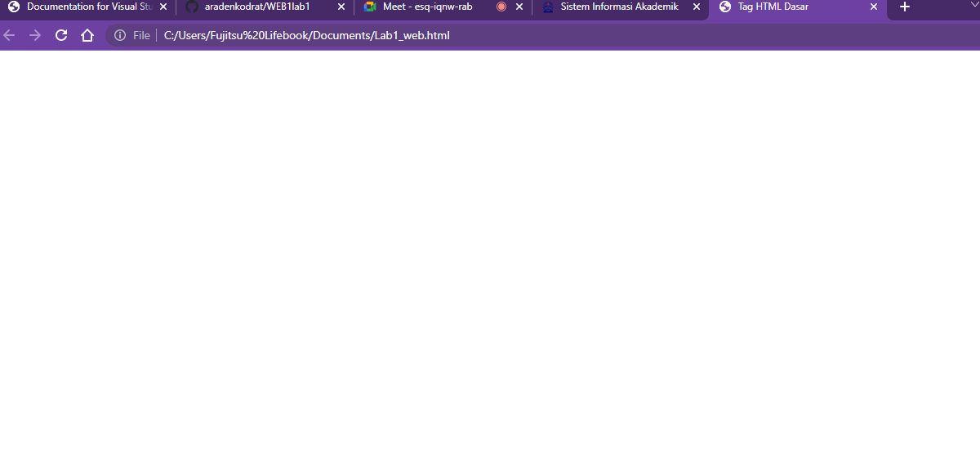Open the browser home page

coord(87,35)
